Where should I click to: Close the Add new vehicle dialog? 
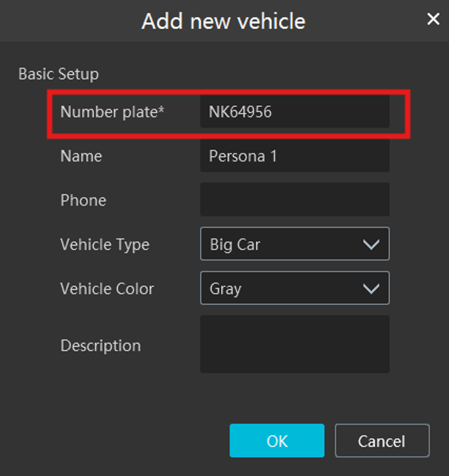pos(433,19)
